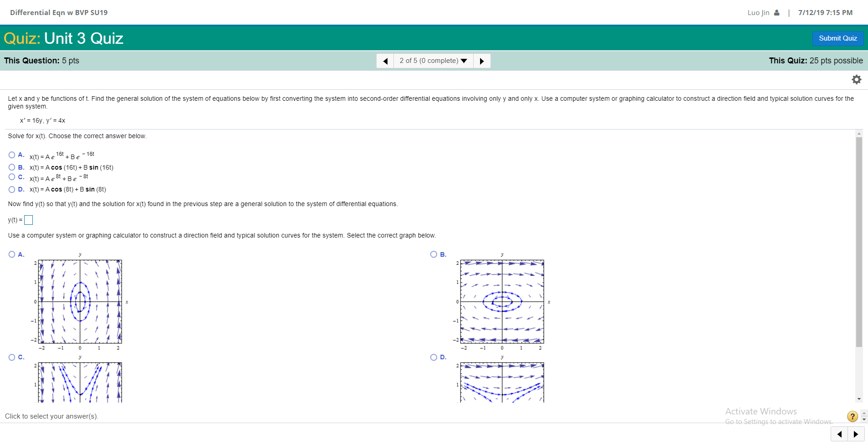
Task: Click the system equation 'x′ = 16y, y′ = 4x'
Action: 43,121
